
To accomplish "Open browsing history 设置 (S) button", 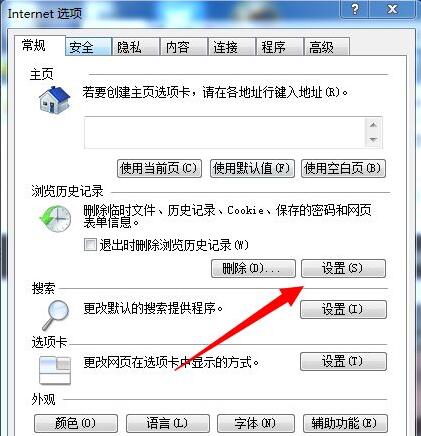I will click(343, 268).
